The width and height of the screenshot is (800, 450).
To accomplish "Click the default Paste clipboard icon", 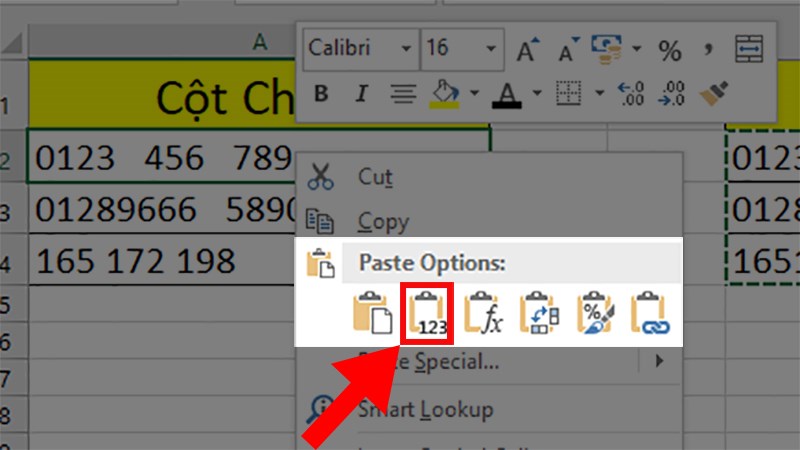I will (x=372, y=312).
